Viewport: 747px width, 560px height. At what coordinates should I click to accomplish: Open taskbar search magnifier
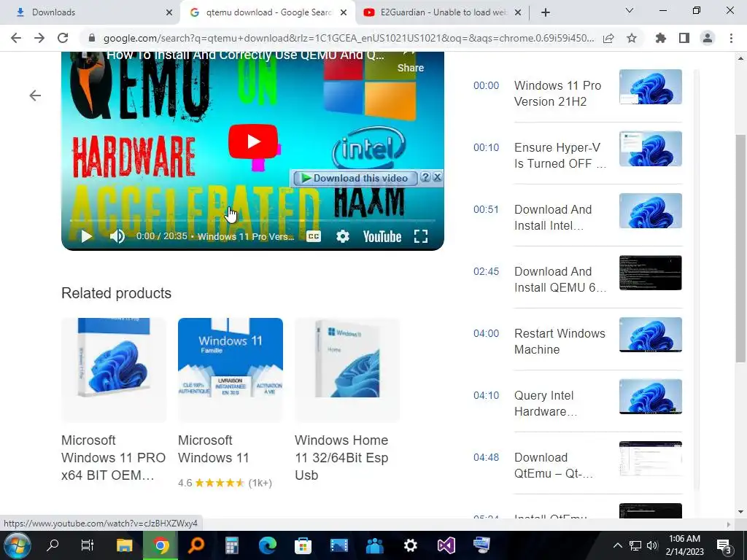(x=53, y=545)
